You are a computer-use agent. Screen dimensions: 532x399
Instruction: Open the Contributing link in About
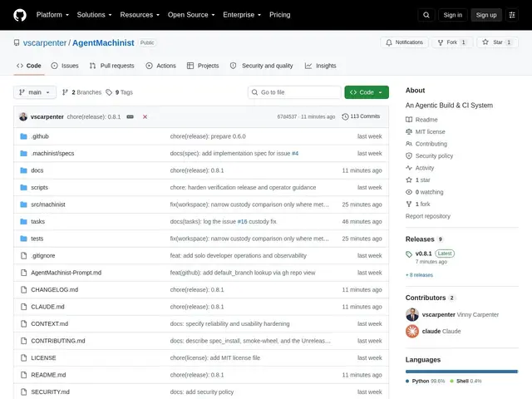(426, 144)
